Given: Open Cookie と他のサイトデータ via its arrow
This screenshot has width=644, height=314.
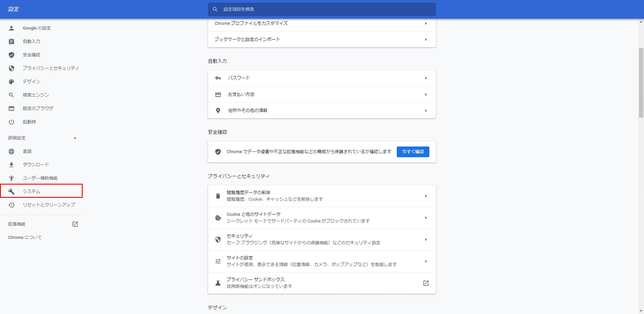Looking at the screenshot, I should pos(426,218).
